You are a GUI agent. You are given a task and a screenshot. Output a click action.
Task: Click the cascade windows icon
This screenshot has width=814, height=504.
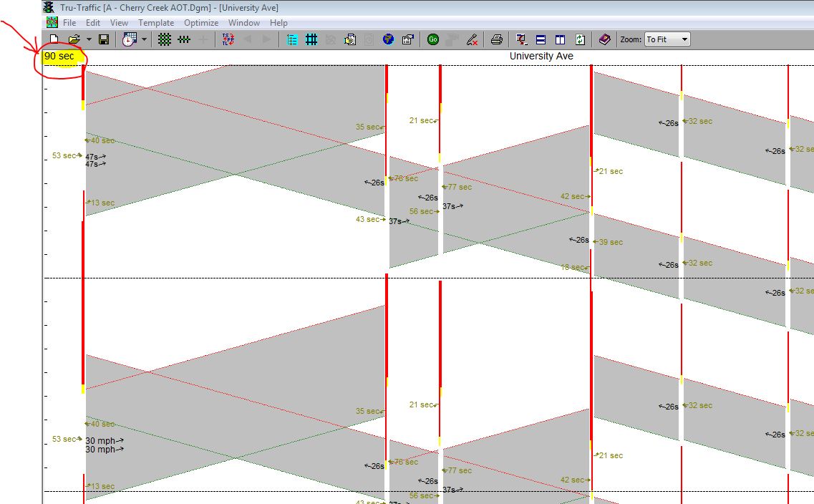[x=522, y=39]
